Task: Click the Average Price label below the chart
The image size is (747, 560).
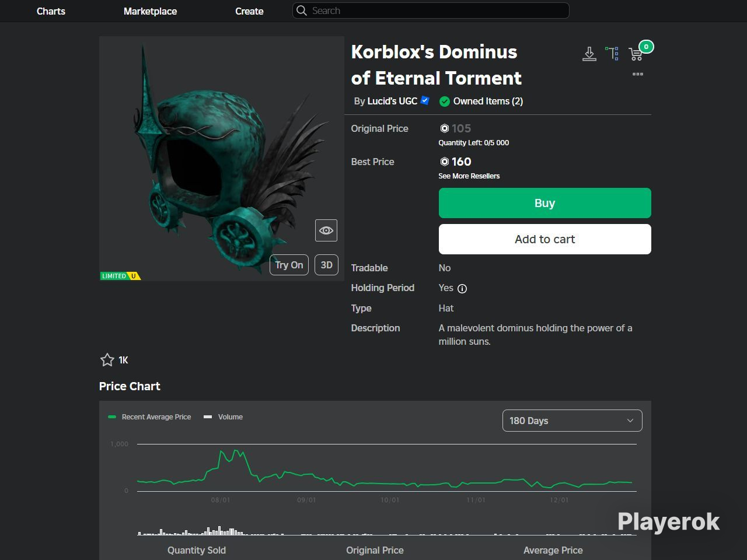Action: [x=553, y=550]
